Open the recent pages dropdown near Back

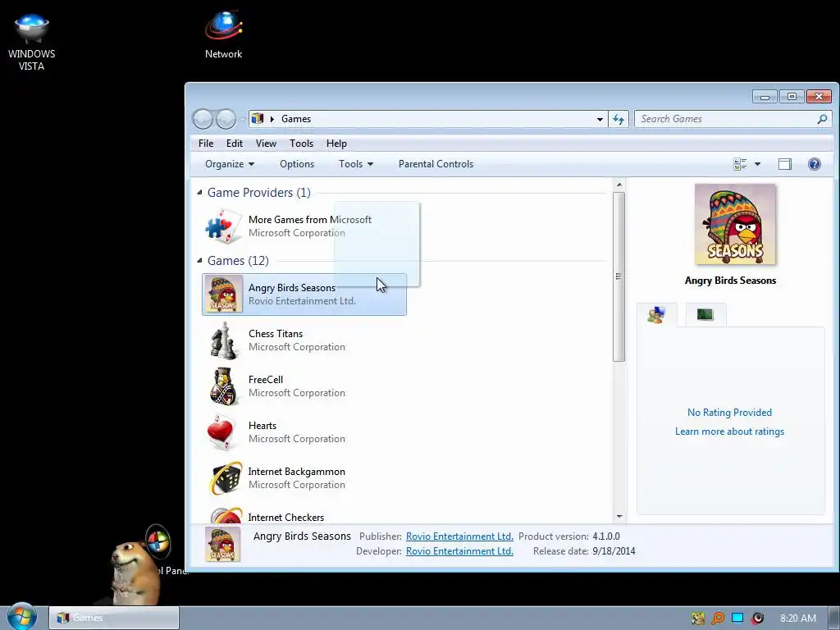(242, 119)
